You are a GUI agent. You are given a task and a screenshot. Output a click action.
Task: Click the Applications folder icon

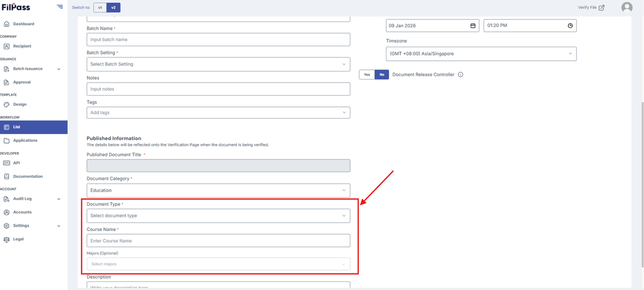[x=6, y=141]
